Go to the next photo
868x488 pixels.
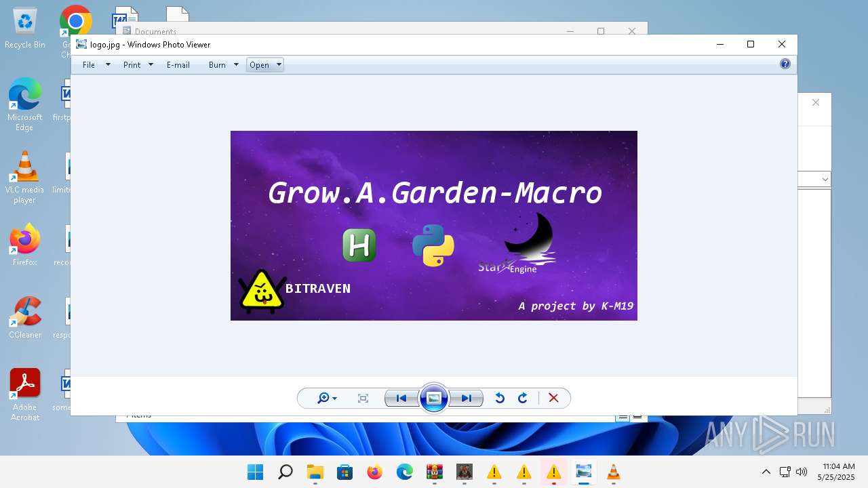[467, 399]
